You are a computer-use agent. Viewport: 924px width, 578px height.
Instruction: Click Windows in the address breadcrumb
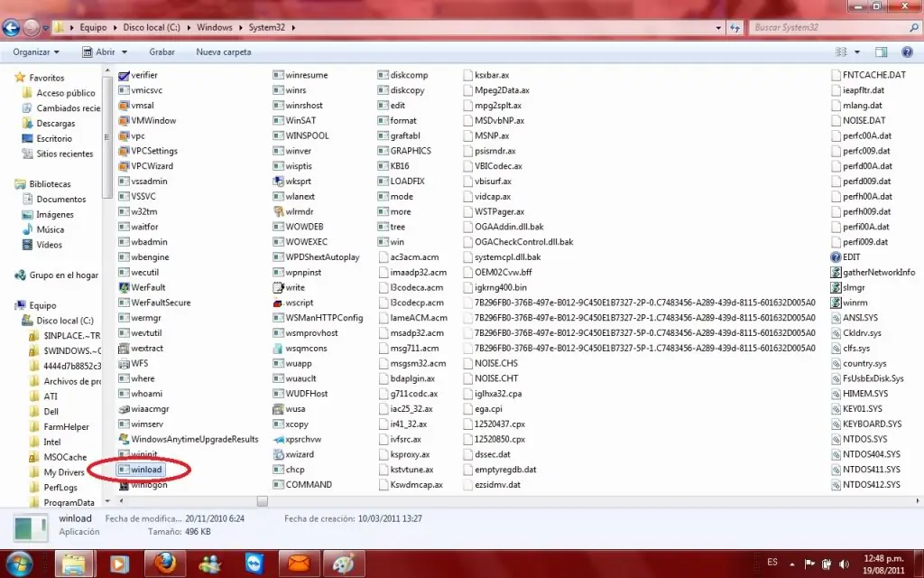214,27
